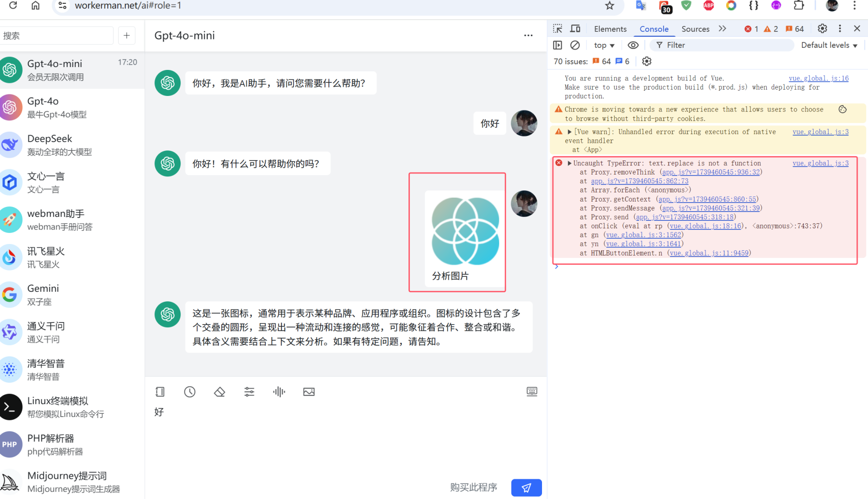Click the chat search box
Image resolution: width=868 pixels, height=499 pixels.
56,36
